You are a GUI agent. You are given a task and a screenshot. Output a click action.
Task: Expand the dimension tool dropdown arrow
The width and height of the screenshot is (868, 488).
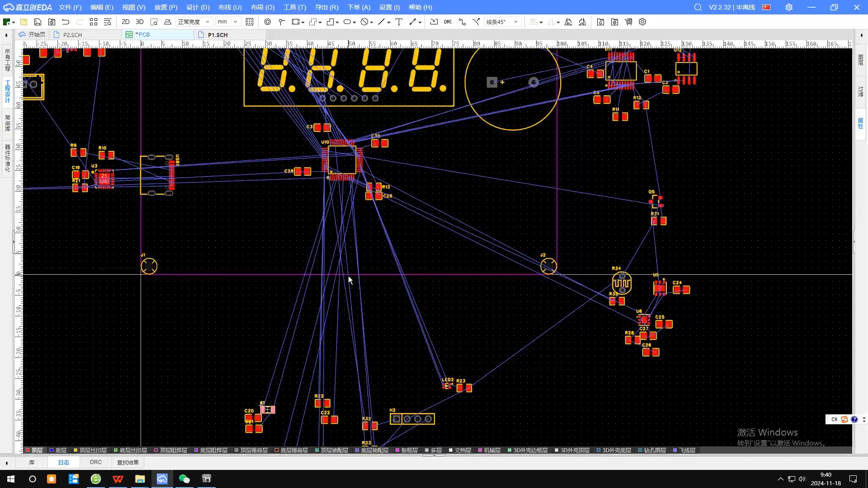click(x=420, y=22)
